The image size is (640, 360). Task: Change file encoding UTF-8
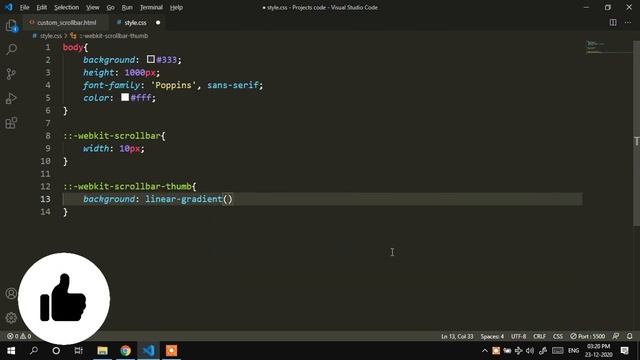[518, 336]
